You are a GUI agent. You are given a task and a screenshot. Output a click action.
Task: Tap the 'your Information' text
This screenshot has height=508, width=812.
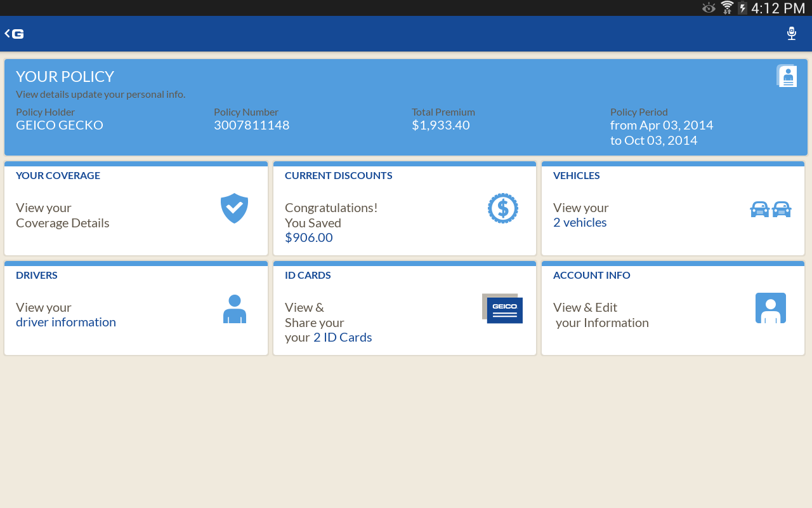click(603, 323)
